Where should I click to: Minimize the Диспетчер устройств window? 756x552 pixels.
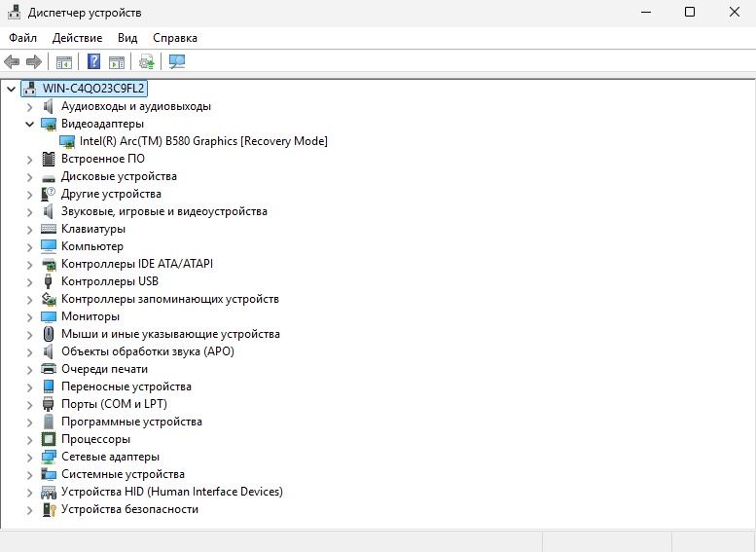(646, 12)
